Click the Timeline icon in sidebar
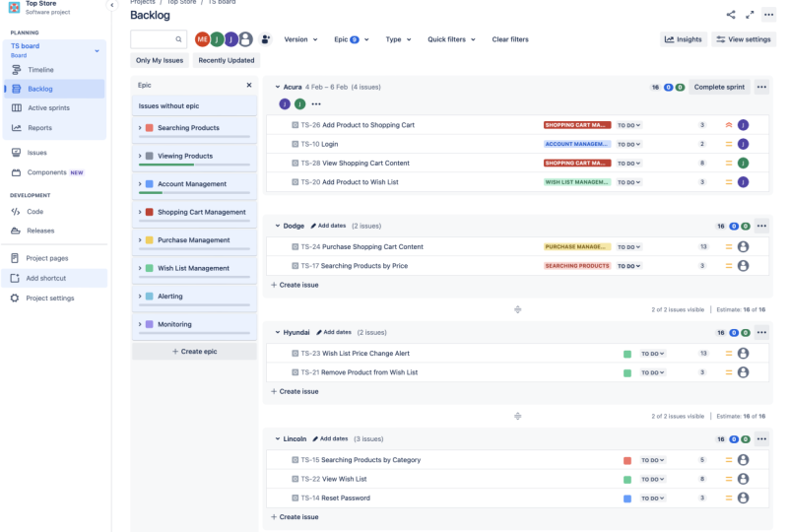Image resolution: width=787 pixels, height=532 pixels. [x=16, y=70]
